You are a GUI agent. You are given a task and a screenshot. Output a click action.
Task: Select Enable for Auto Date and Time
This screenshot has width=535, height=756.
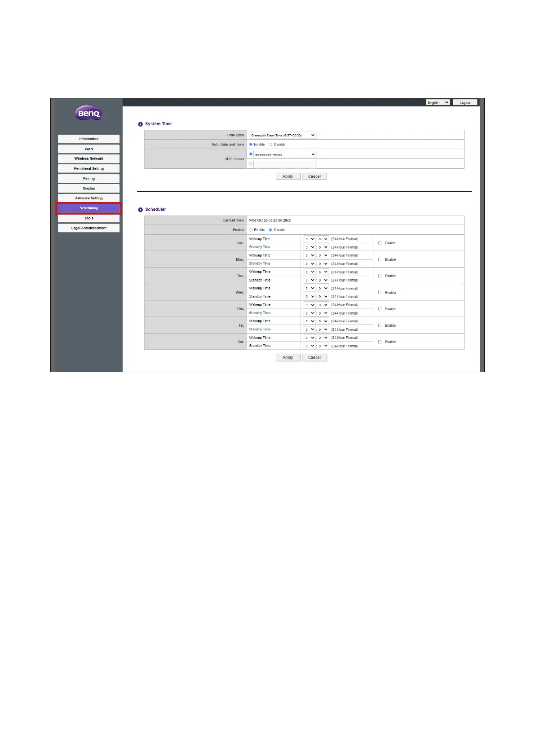[251, 145]
